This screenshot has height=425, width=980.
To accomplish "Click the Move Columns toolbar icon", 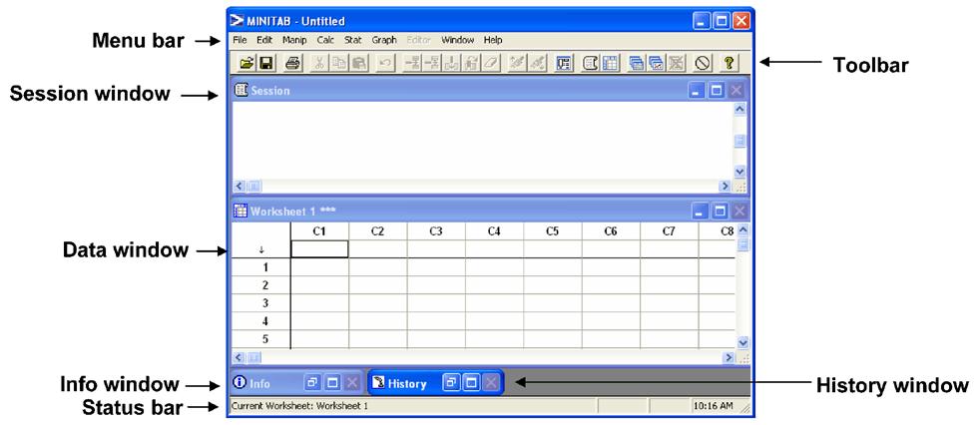I will pos(470,63).
